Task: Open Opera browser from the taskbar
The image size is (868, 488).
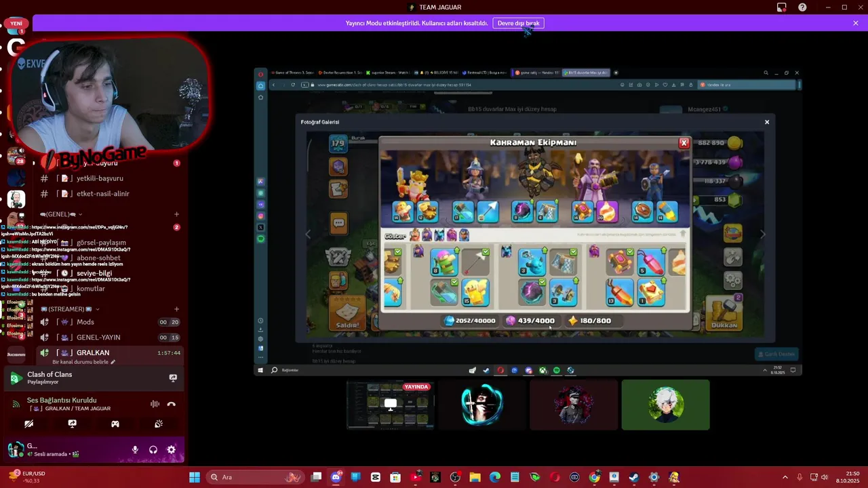Action: click(555, 477)
